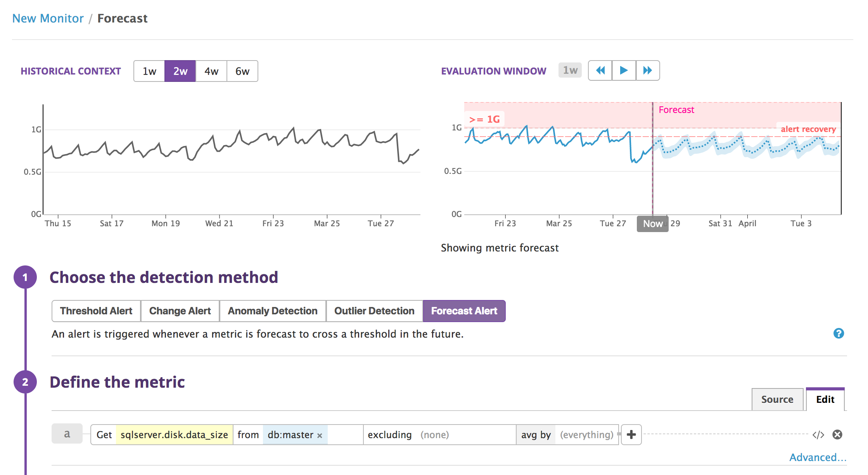Rewind the evaluation window timeline
The width and height of the screenshot is (868, 475).
(600, 70)
